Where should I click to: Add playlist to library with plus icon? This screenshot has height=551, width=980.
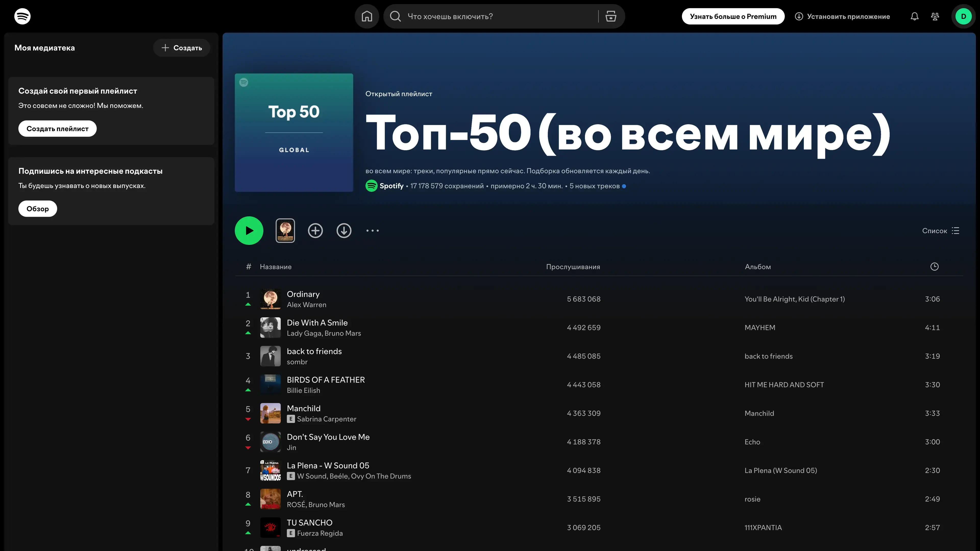315,230
